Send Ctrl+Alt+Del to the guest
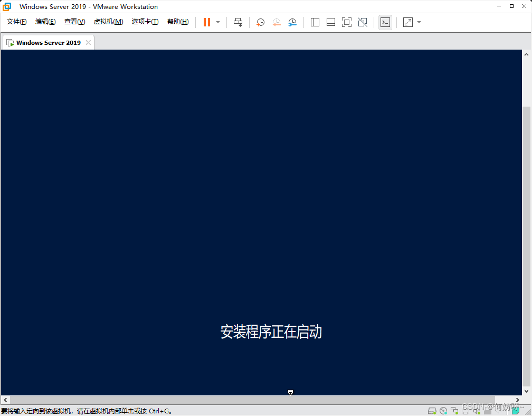 (238, 22)
